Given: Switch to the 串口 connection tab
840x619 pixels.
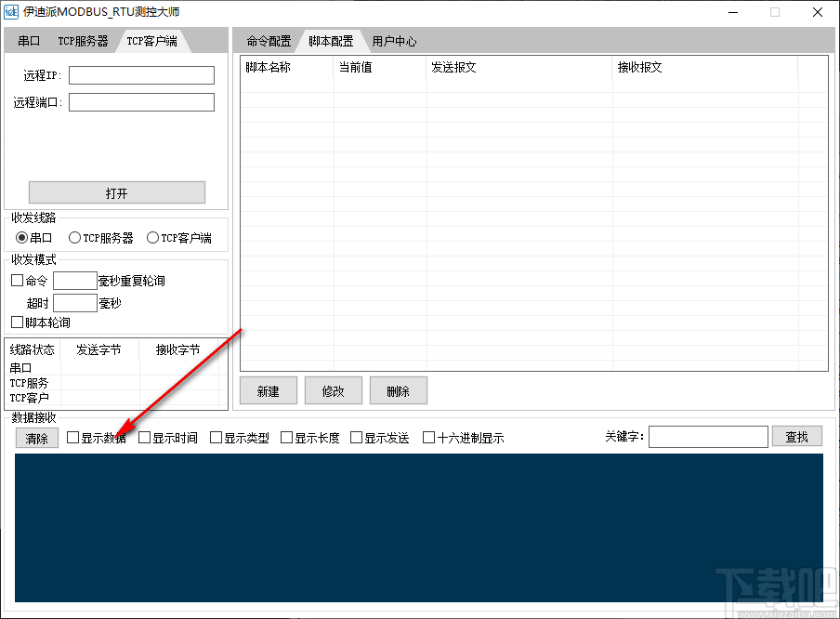Looking at the screenshot, I should click(28, 40).
